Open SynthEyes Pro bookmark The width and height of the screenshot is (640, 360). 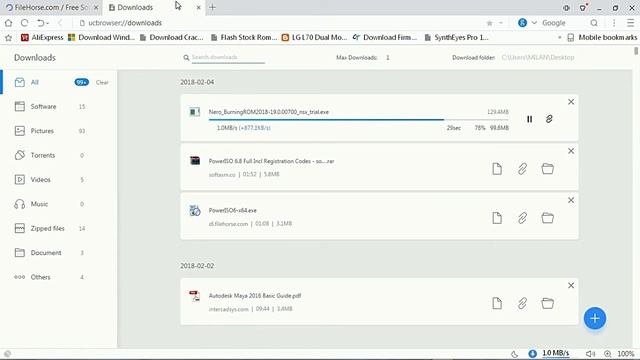(x=456, y=38)
